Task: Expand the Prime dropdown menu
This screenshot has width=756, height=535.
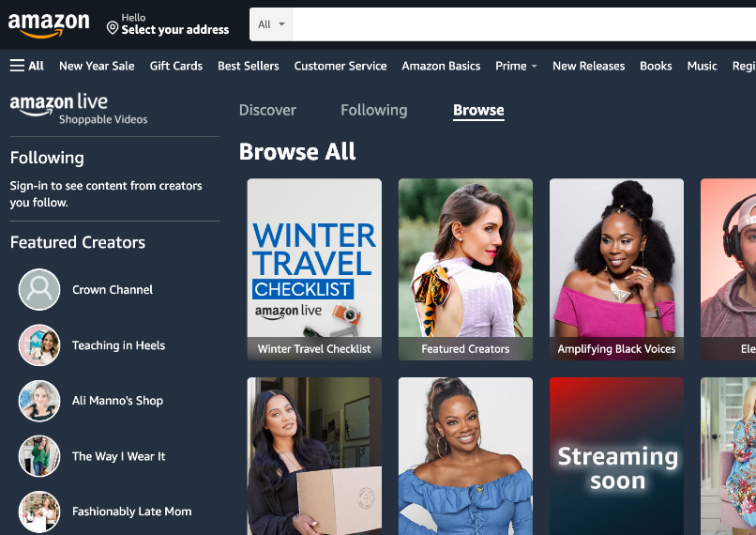Action: [x=516, y=66]
